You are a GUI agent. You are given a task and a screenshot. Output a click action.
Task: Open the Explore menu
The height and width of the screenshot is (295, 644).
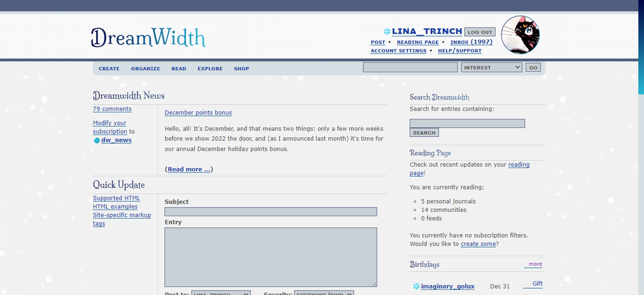pyautogui.click(x=210, y=69)
